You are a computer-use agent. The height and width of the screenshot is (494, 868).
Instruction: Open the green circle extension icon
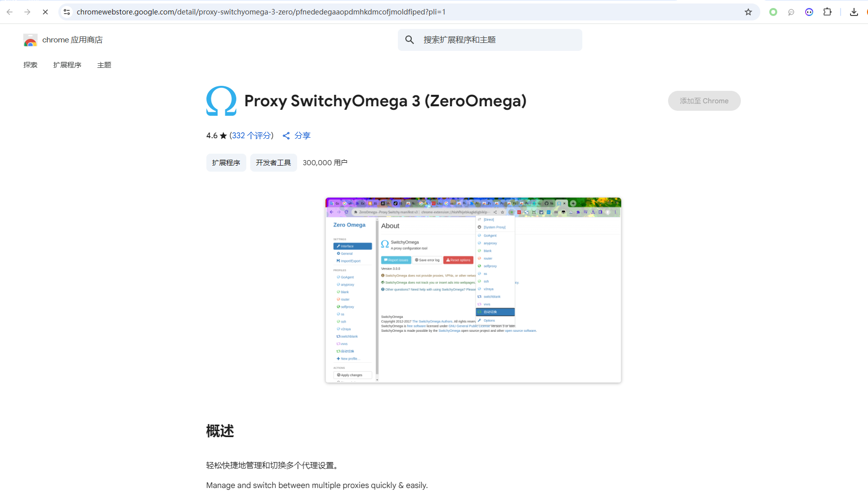773,12
